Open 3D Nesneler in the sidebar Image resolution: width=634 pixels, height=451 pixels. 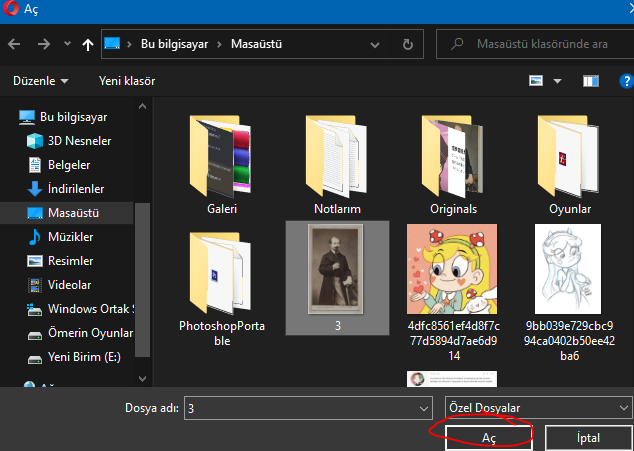coord(67,141)
